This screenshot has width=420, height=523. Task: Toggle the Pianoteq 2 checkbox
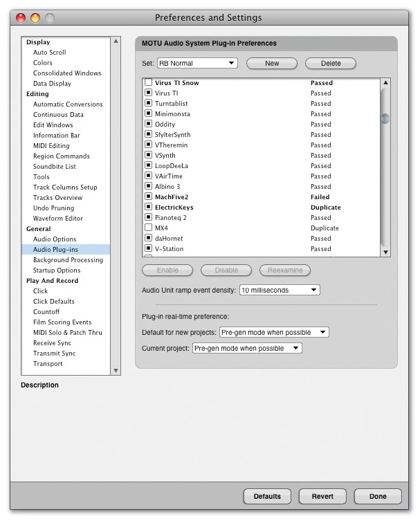tap(149, 217)
